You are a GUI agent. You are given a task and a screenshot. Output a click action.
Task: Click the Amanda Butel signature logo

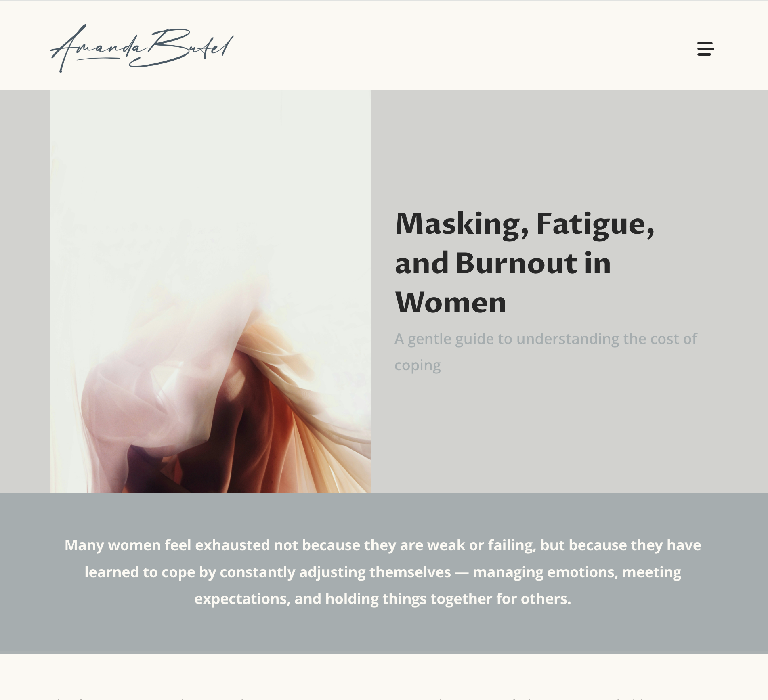142,48
